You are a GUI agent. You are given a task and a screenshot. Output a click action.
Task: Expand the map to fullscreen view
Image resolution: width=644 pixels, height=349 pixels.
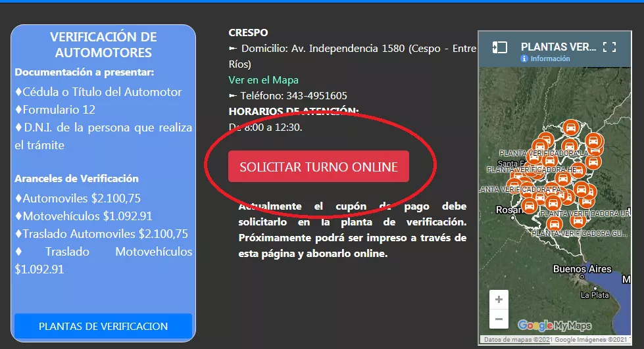(x=609, y=47)
